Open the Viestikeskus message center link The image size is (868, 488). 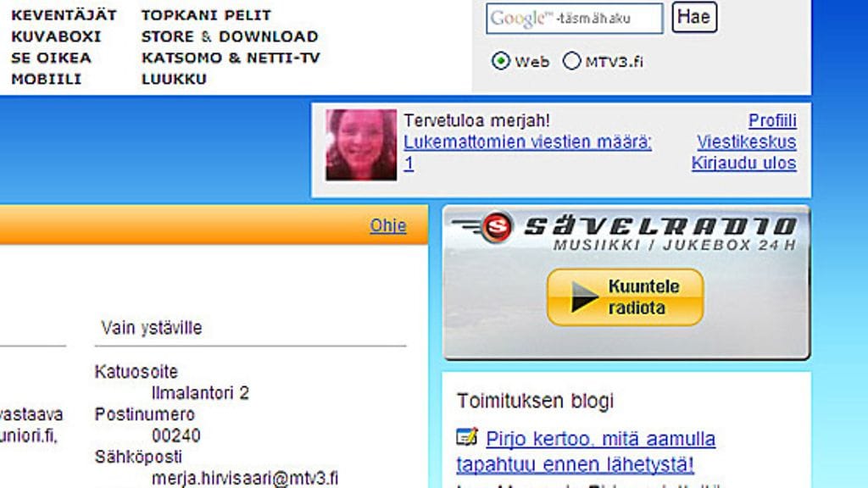point(746,142)
